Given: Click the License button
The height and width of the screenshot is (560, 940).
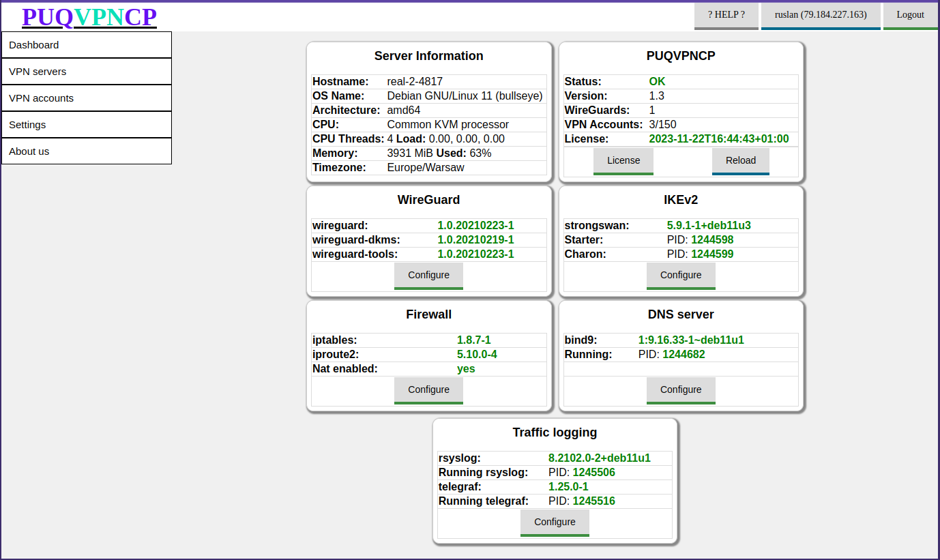Looking at the screenshot, I should [623, 161].
